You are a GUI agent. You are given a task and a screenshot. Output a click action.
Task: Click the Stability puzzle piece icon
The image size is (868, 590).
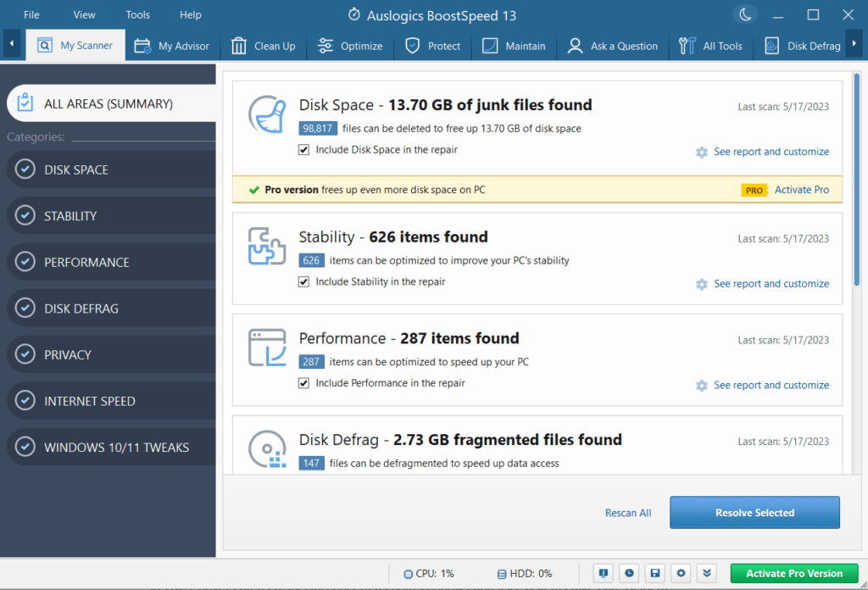(x=267, y=246)
